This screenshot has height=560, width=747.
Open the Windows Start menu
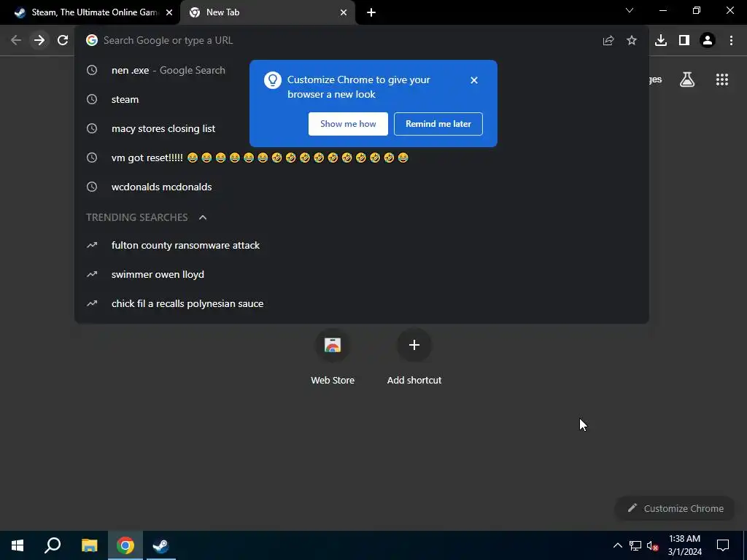coord(18,545)
